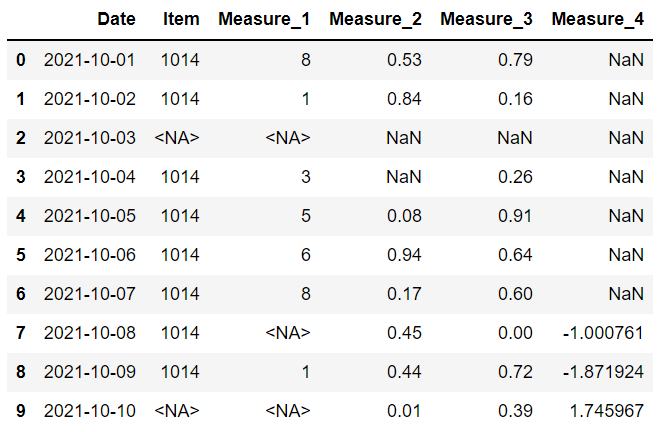
Task: Select the value 0.79 in Measure_3
Action: (x=515, y=60)
